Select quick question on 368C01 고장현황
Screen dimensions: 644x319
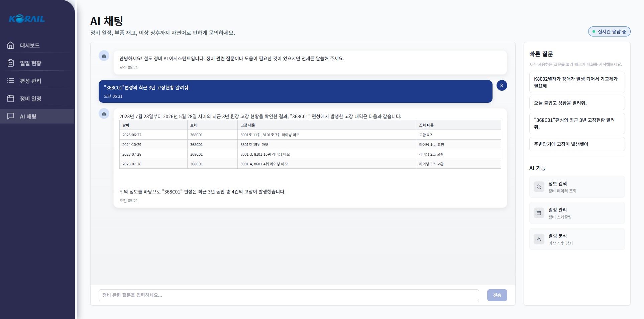coord(577,124)
